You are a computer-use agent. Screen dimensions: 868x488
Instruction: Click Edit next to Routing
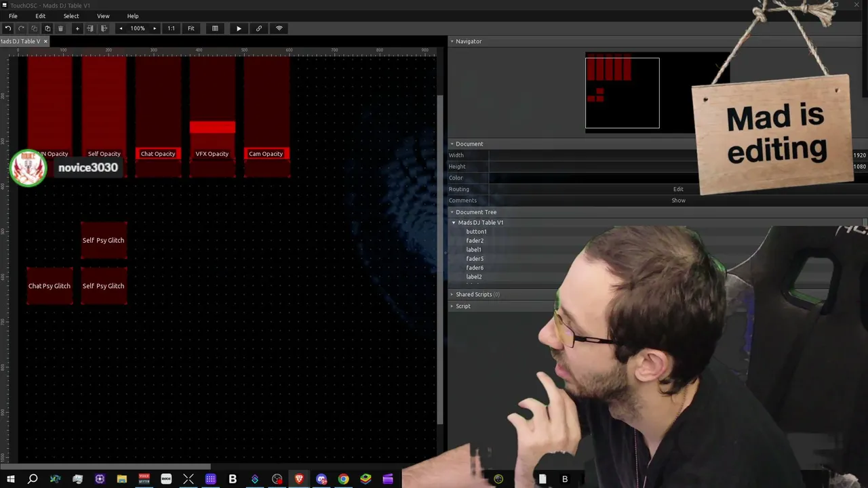(x=678, y=189)
